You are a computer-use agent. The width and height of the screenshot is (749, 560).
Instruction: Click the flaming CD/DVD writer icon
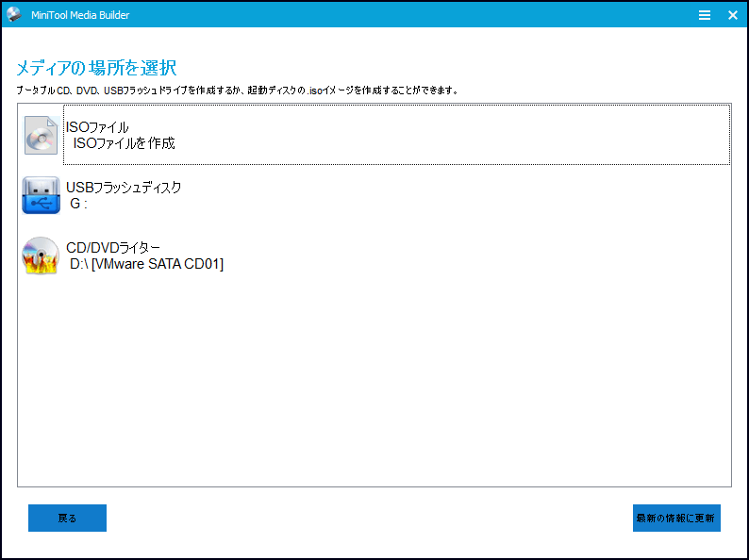[x=41, y=255]
